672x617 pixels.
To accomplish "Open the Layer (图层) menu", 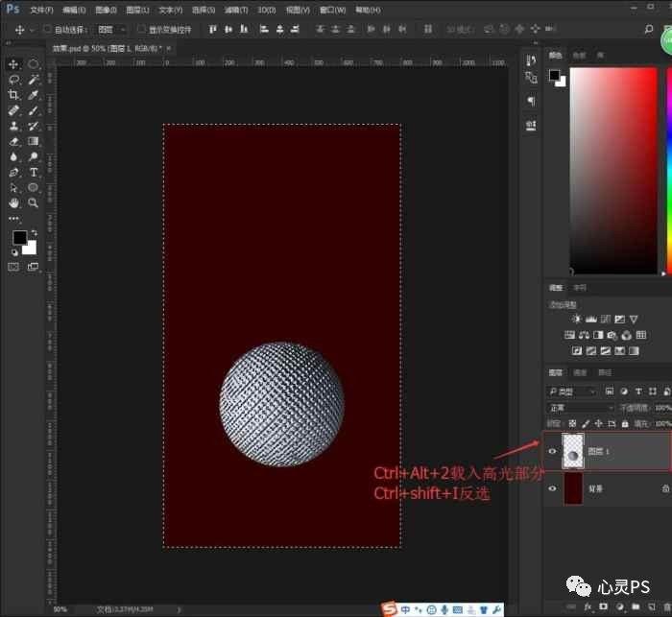I will (x=138, y=10).
